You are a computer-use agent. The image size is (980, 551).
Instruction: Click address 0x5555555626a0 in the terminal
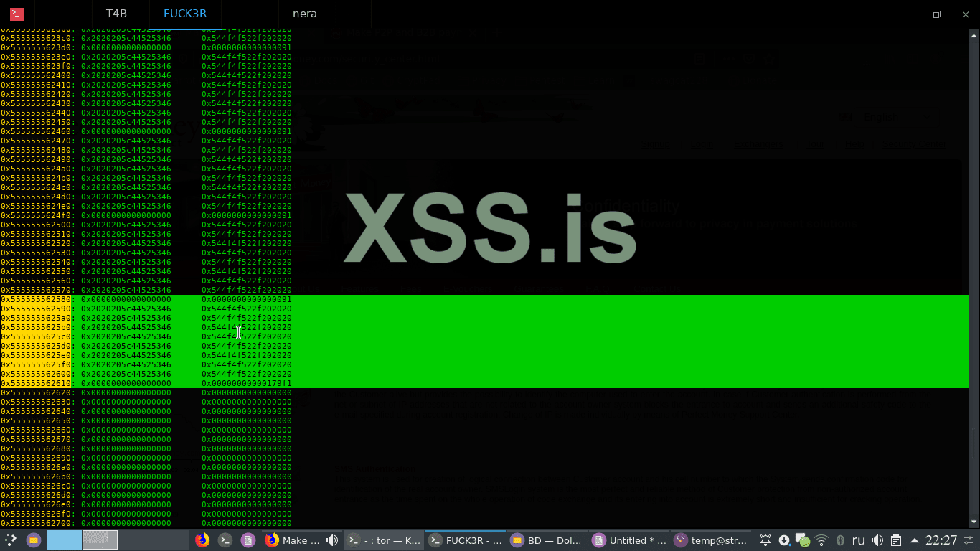point(37,467)
